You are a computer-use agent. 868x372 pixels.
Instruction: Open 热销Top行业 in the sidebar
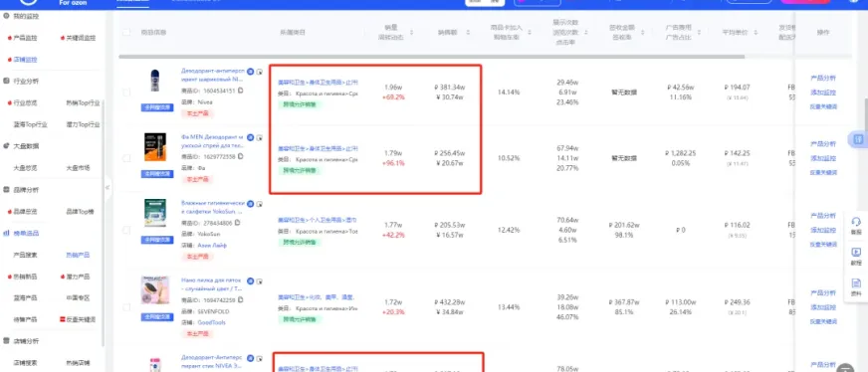tap(83, 102)
